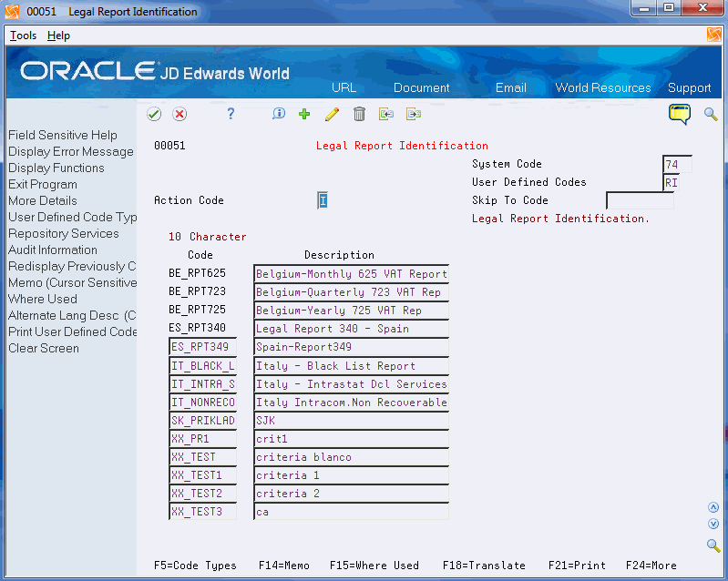The width and height of the screenshot is (728, 581).
Task: Open Repository Services
Action: pyautogui.click(x=64, y=233)
